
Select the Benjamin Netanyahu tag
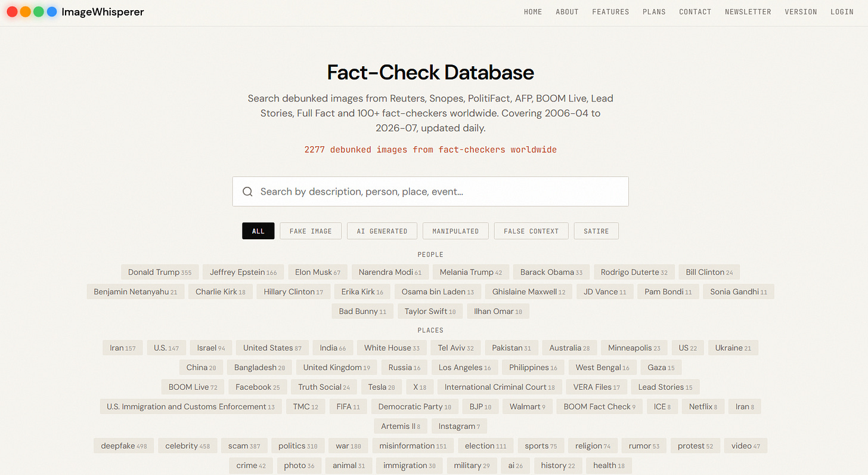(x=135, y=292)
